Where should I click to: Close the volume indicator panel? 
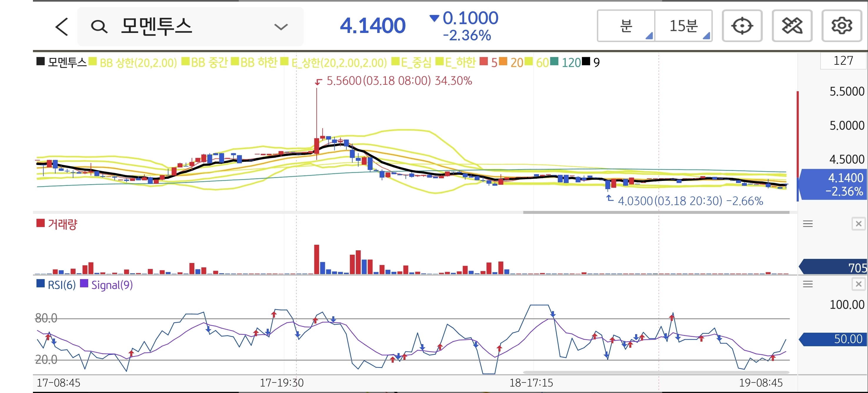click(x=858, y=224)
